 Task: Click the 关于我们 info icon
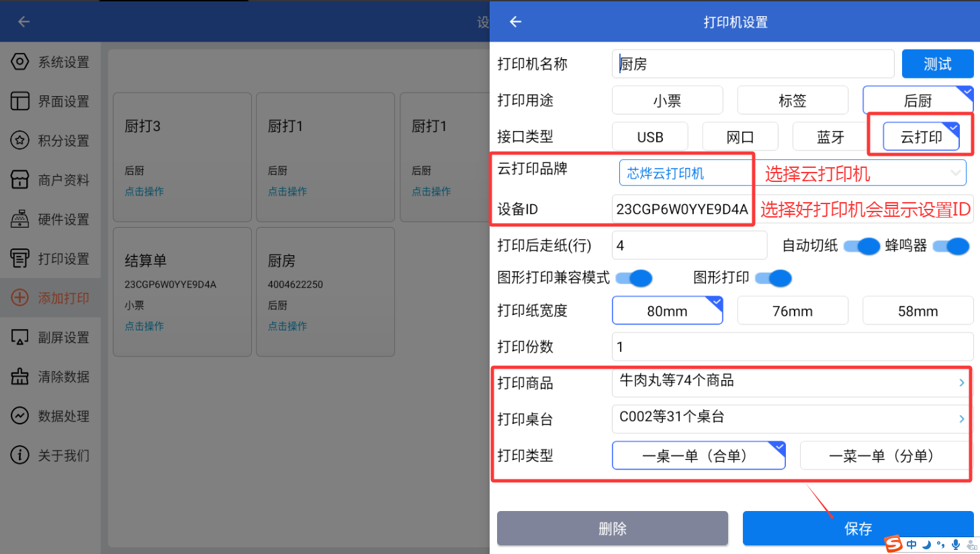[x=20, y=455]
